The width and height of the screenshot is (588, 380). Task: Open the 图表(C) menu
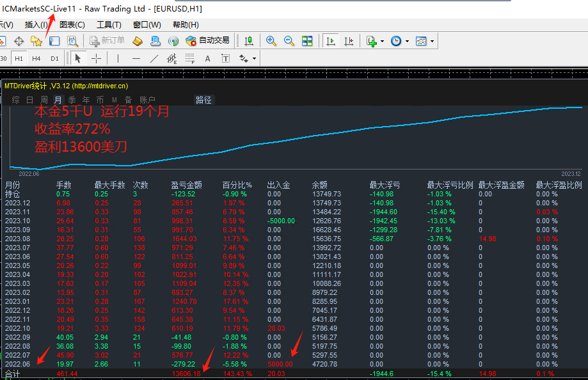click(72, 25)
